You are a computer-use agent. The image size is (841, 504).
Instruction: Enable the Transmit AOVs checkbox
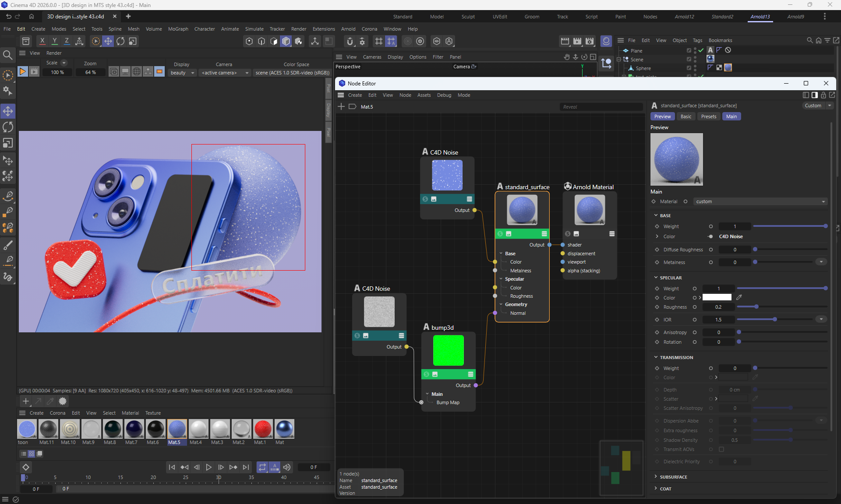click(721, 449)
